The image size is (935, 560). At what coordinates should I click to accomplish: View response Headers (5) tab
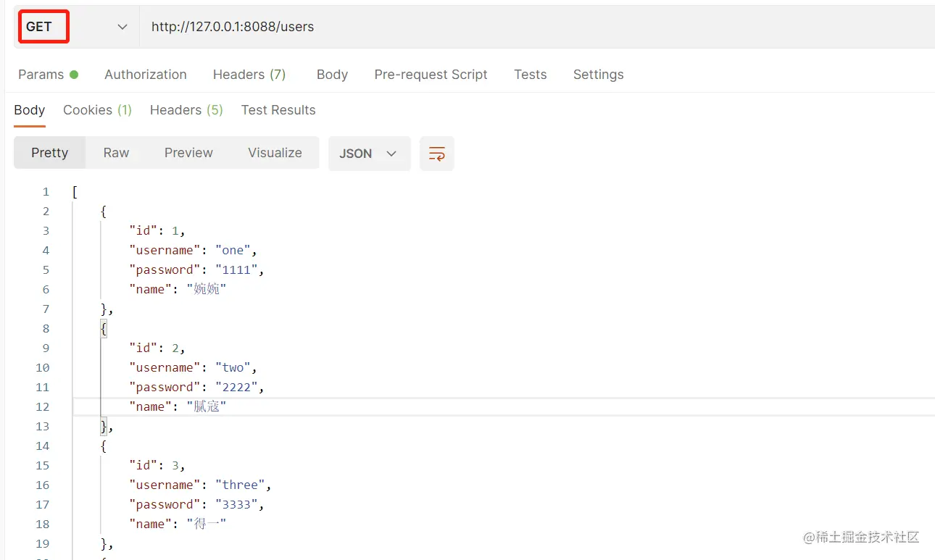(x=186, y=110)
